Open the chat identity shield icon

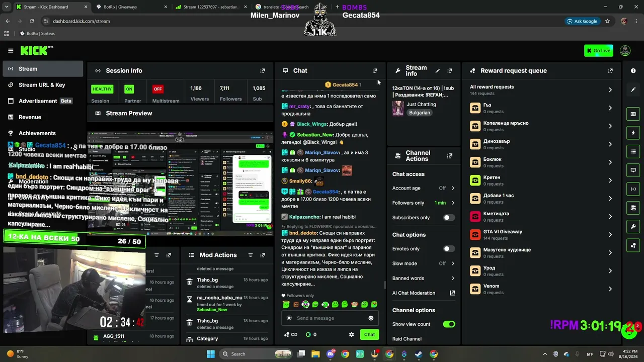point(289,318)
